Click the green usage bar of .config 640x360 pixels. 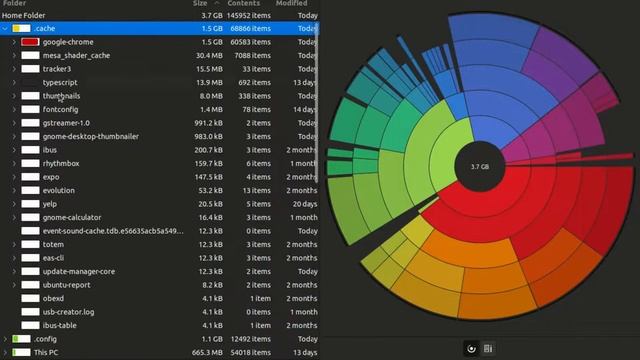(21, 339)
